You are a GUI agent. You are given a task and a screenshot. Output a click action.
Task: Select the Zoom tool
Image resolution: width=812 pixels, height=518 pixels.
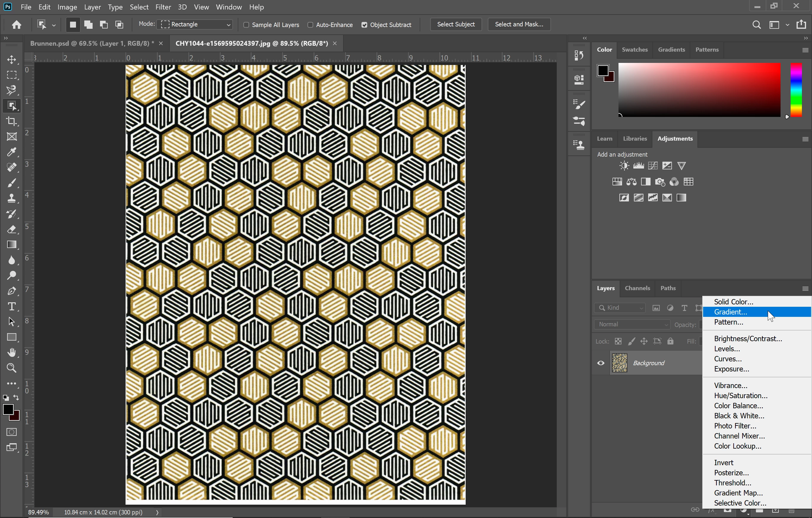click(x=12, y=368)
